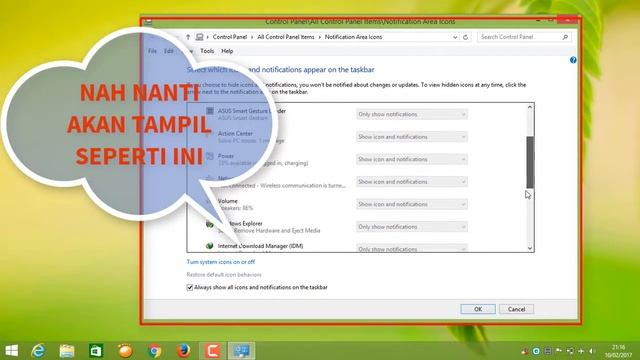Click the Action Center flag tray icon

[x=559, y=351]
